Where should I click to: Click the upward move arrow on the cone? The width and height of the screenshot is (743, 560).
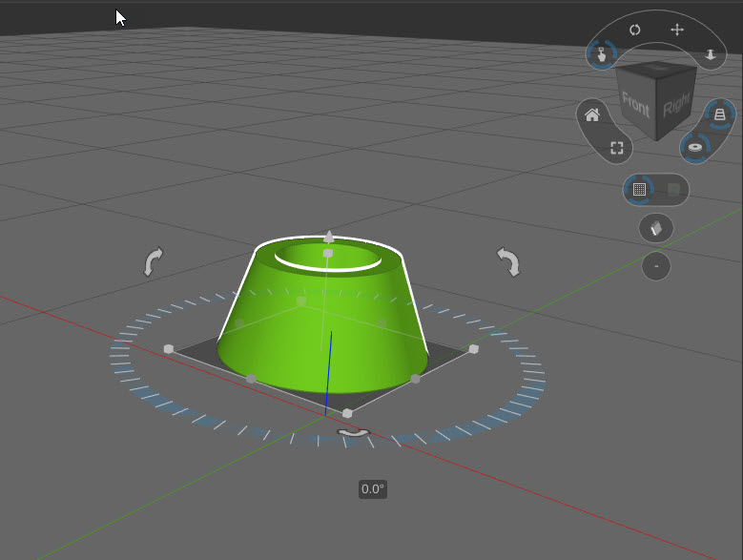(328, 237)
